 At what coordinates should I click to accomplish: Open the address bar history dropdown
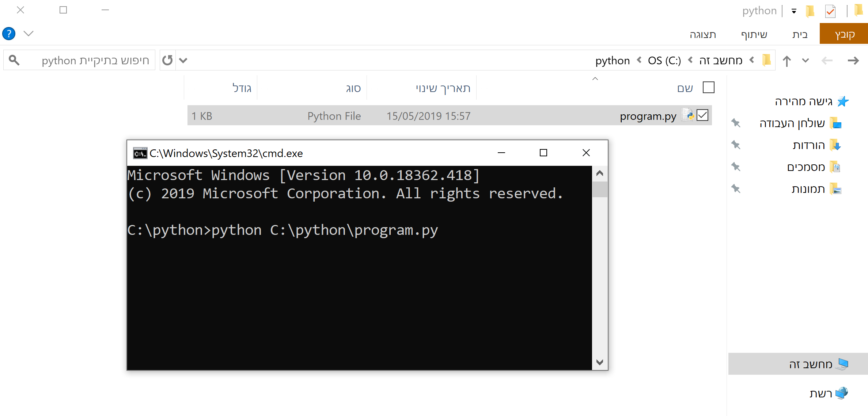coord(183,60)
